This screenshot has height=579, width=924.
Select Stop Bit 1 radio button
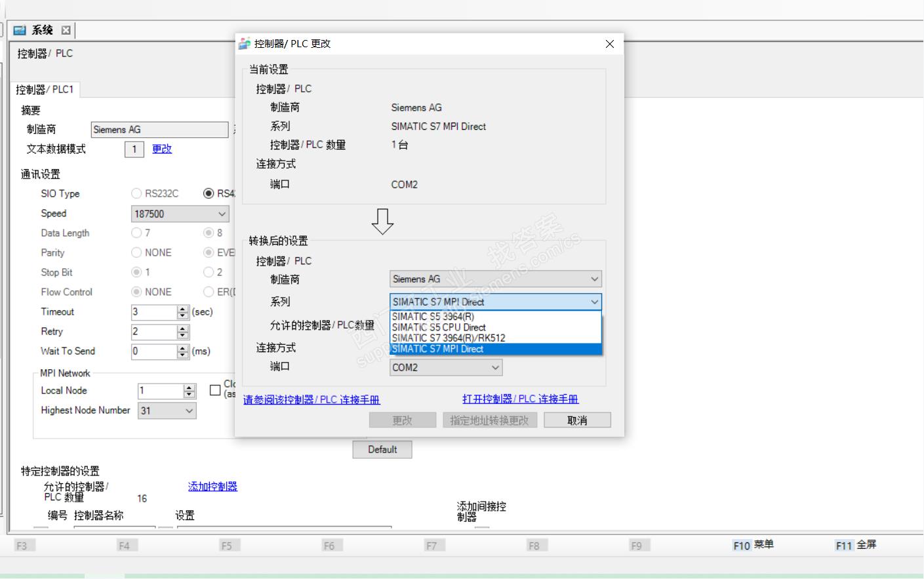click(x=136, y=272)
